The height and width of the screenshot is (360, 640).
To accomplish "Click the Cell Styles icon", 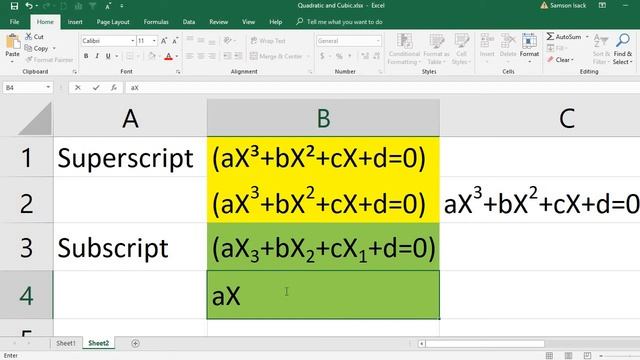I will coord(462,41).
